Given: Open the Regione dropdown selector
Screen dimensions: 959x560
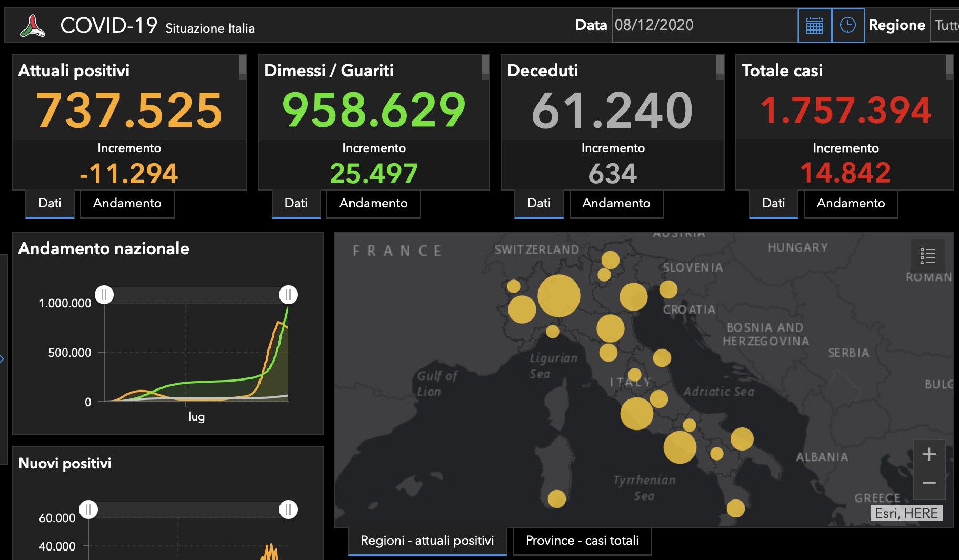Looking at the screenshot, I should click(945, 25).
